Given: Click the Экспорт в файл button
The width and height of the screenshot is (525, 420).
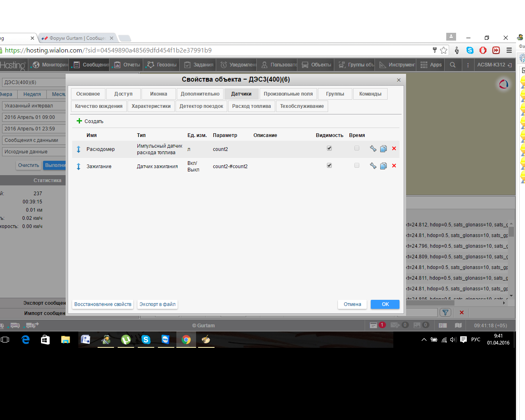Looking at the screenshot, I should tap(157, 304).
